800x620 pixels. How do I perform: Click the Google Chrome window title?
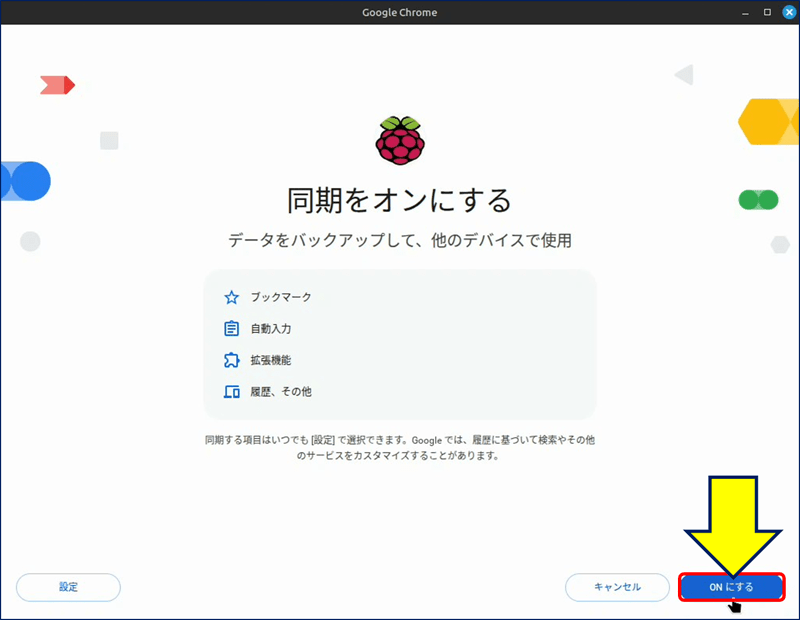pyautogui.click(x=399, y=12)
